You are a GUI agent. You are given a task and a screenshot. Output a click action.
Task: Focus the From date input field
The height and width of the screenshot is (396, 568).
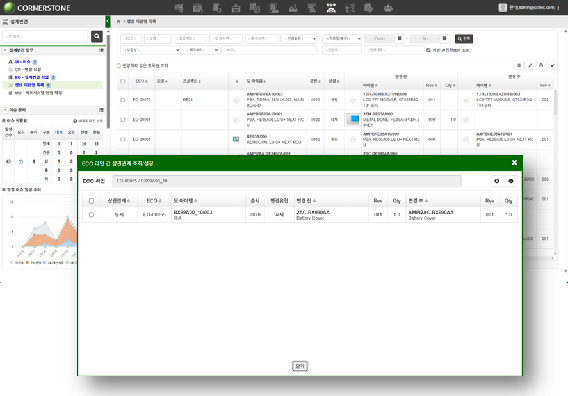pyautogui.click(x=379, y=38)
